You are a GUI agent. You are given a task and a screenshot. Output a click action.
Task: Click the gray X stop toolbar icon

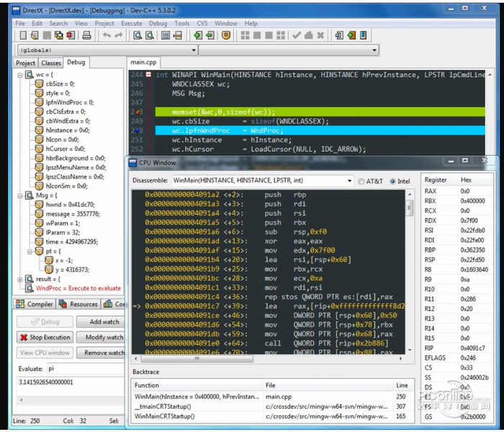320,35
